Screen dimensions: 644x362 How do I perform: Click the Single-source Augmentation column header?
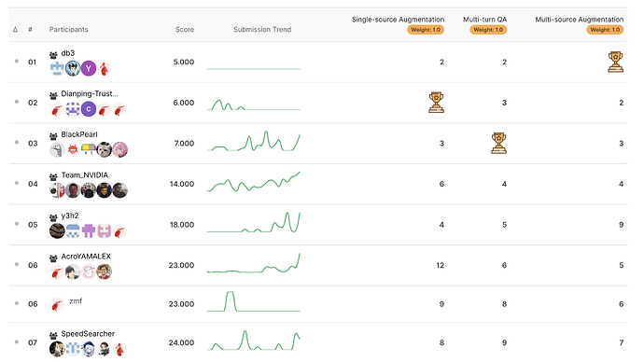[x=398, y=20]
